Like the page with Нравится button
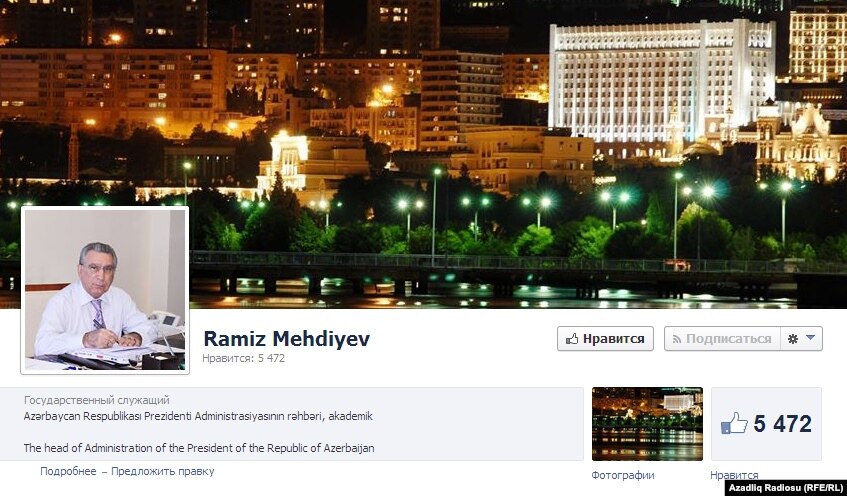 pos(605,339)
